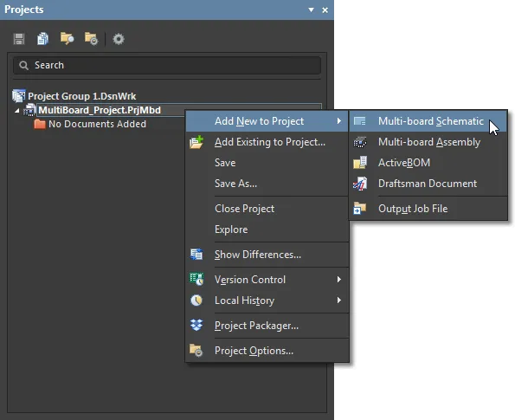Collapse the MultiBoard_Project.PrjMbd tree node

(17, 111)
